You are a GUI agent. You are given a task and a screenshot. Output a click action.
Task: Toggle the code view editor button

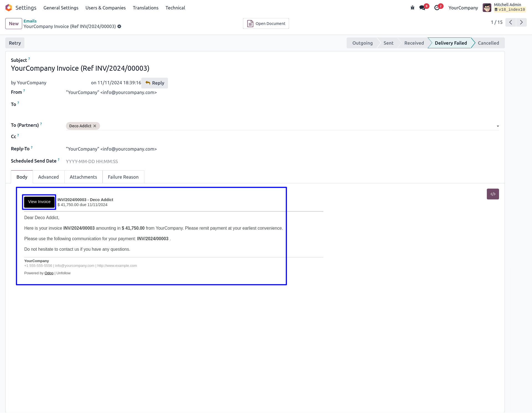[x=493, y=194]
